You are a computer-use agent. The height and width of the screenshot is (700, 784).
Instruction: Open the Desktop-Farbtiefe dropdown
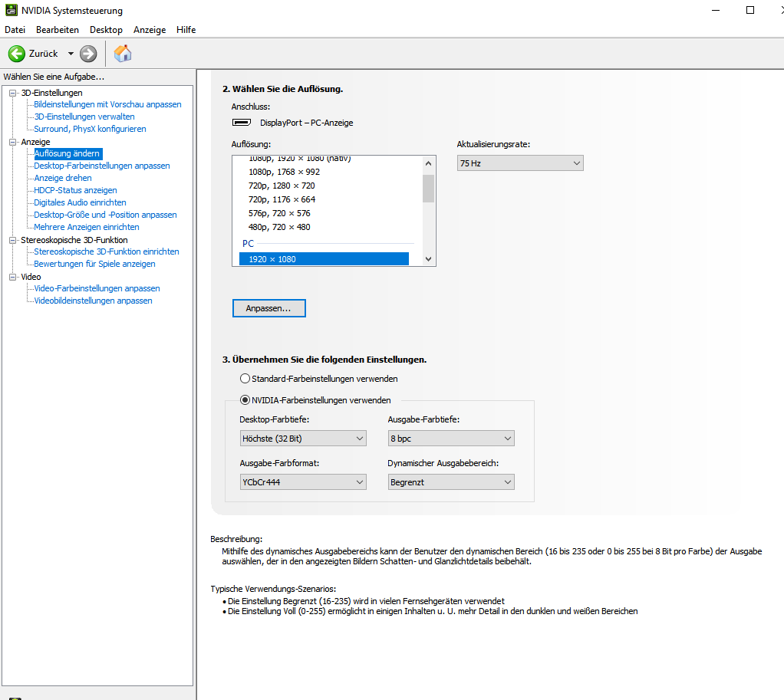click(303, 439)
